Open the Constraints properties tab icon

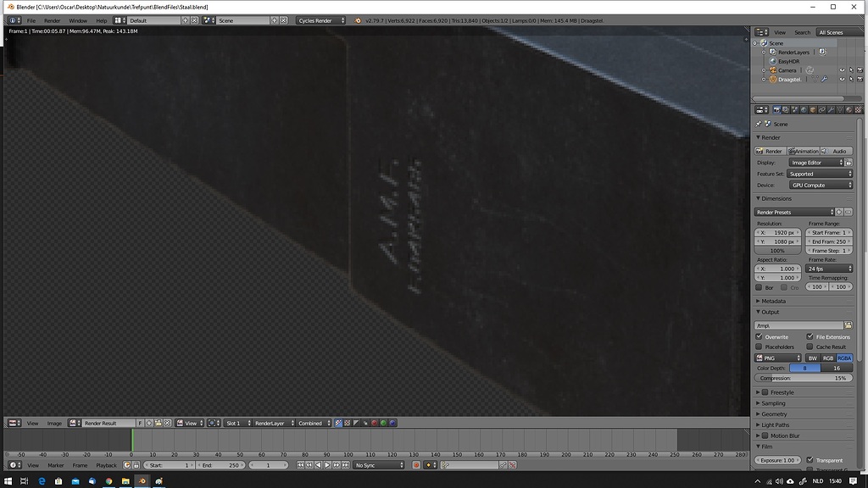click(x=822, y=109)
